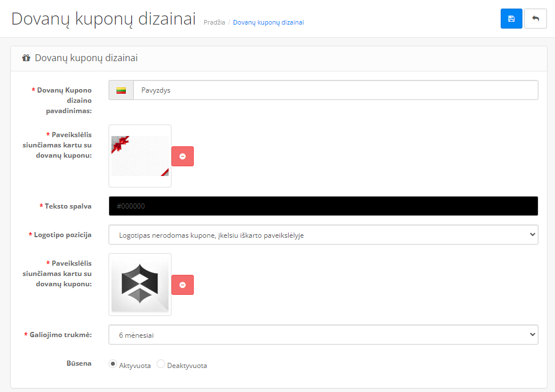
Task: Expand the Logotipo pozicija dropdown
Action: point(323,235)
